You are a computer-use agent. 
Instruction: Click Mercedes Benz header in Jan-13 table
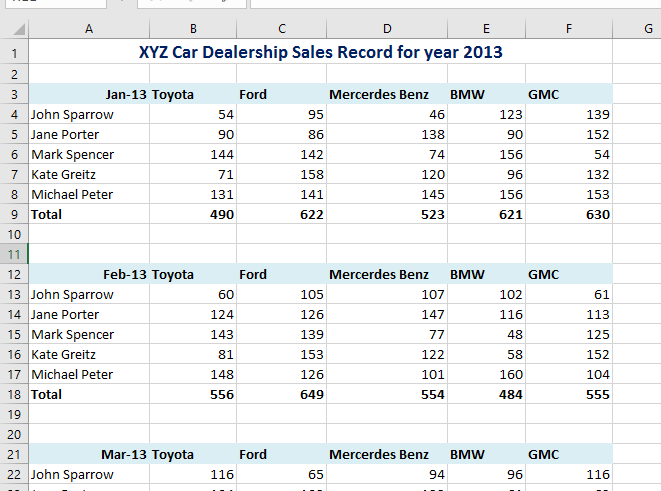point(379,94)
